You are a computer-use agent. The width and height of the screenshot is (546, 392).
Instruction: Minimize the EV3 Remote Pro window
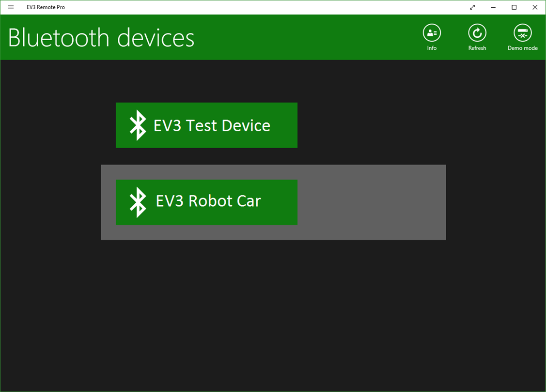coord(493,7)
